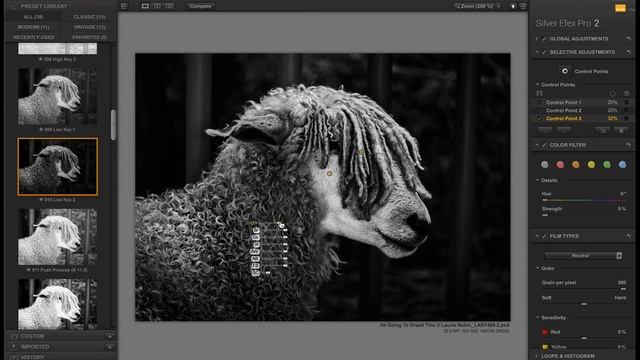640x360 pixels.
Task: Click the group control points icon
Action: [x=545, y=130]
